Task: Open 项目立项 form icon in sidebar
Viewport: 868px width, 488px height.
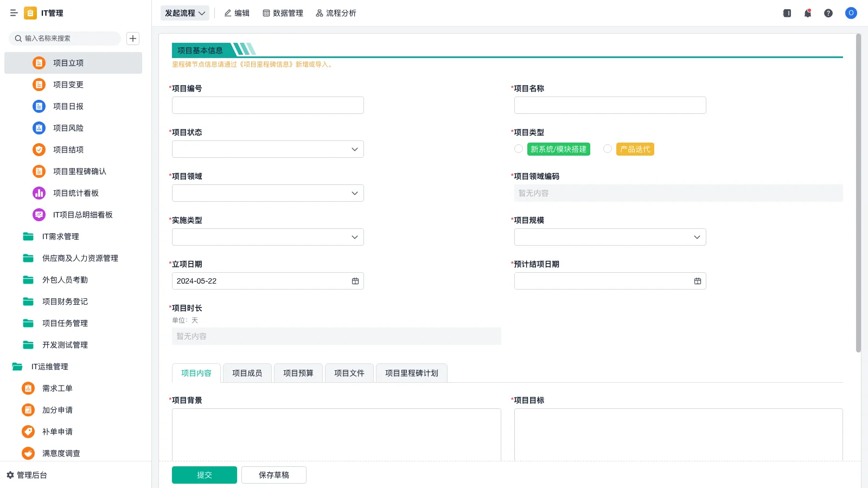Action: coord(39,63)
